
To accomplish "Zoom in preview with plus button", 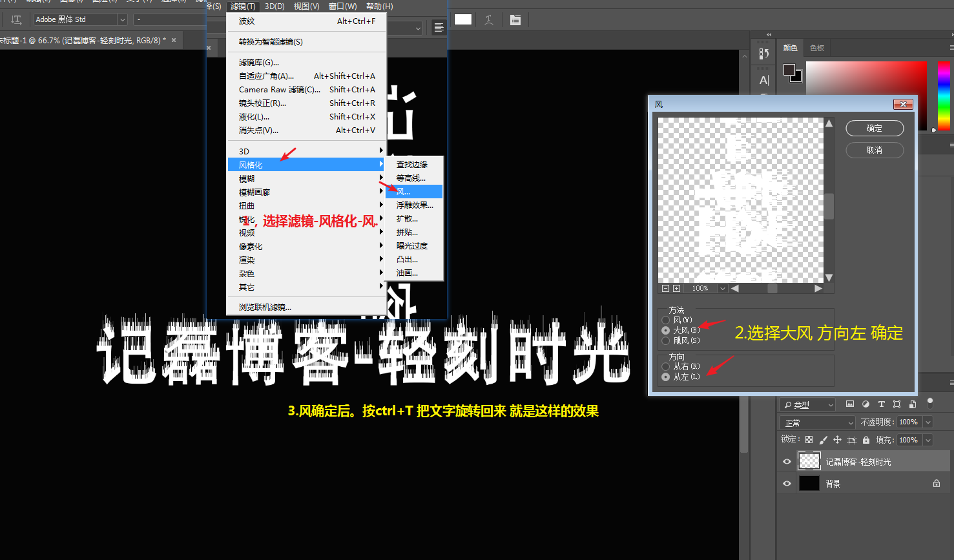I will coord(676,288).
